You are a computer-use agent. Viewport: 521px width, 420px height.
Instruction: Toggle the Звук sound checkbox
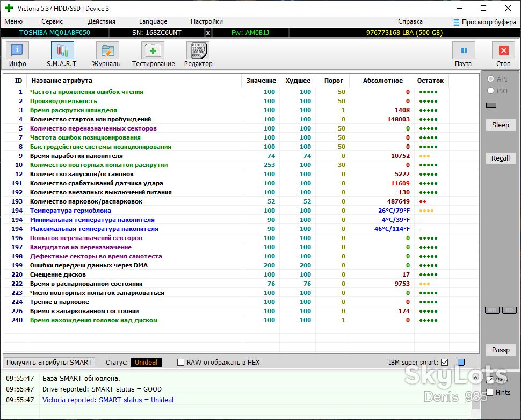(x=489, y=380)
